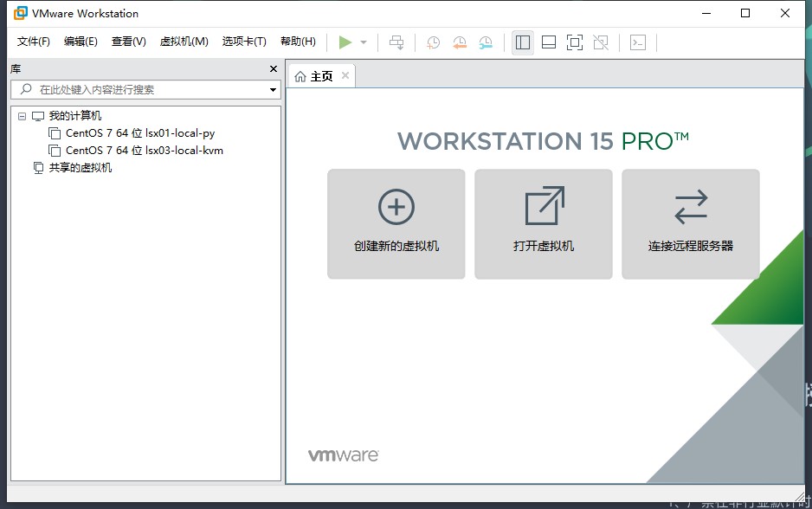Take a snapshot of the virtual machine

pyautogui.click(x=433, y=42)
